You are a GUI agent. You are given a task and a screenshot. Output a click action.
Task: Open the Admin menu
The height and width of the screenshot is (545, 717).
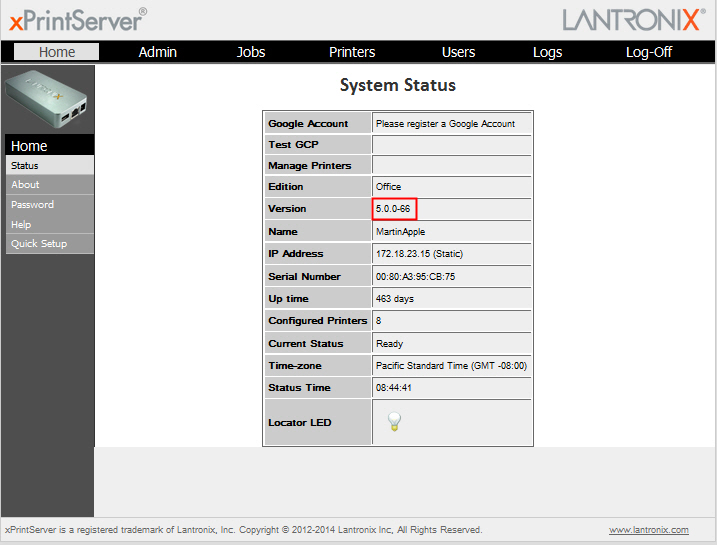coord(158,52)
